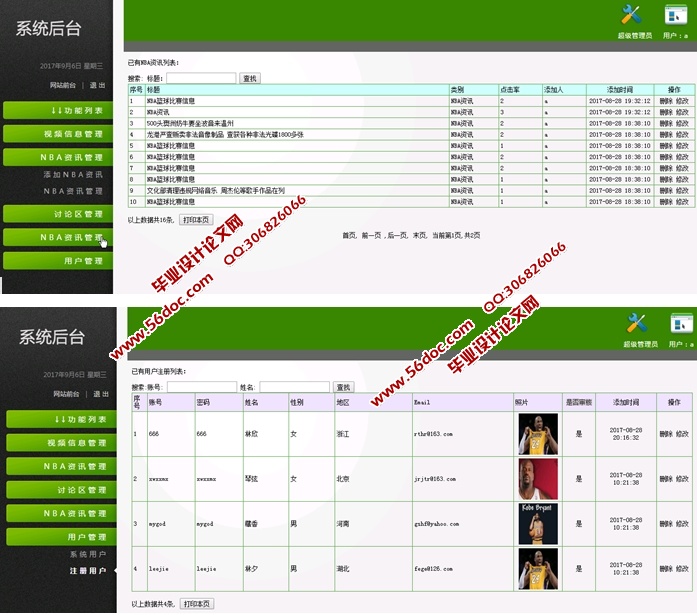This screenshot has height=615, width=697.
Task: Select 注册用户 submenu in lower sidebar
Action: pos(87,571)
